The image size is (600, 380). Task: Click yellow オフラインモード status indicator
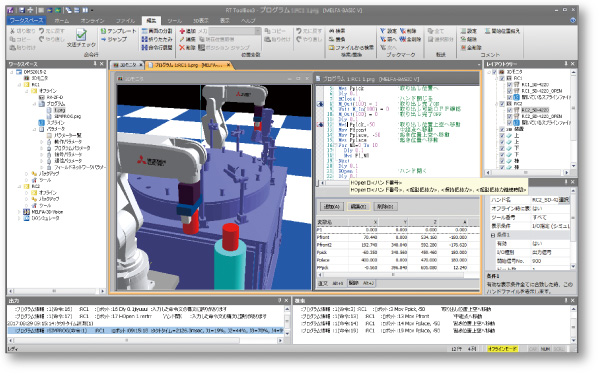point(502,349)
